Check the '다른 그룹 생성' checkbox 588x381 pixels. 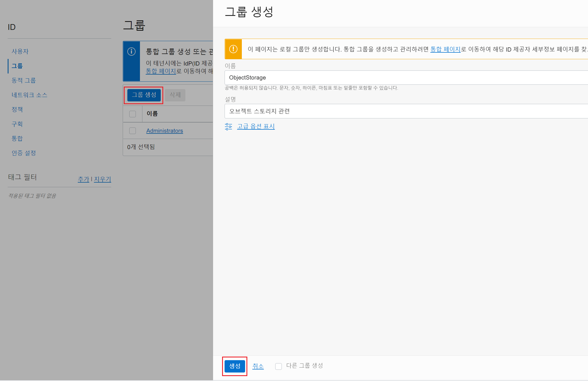279,366
